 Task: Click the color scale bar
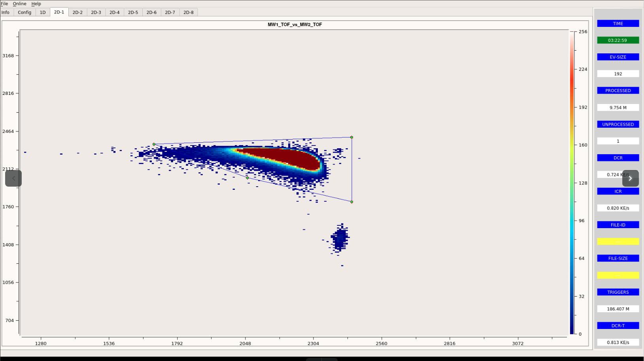point(572,183)
